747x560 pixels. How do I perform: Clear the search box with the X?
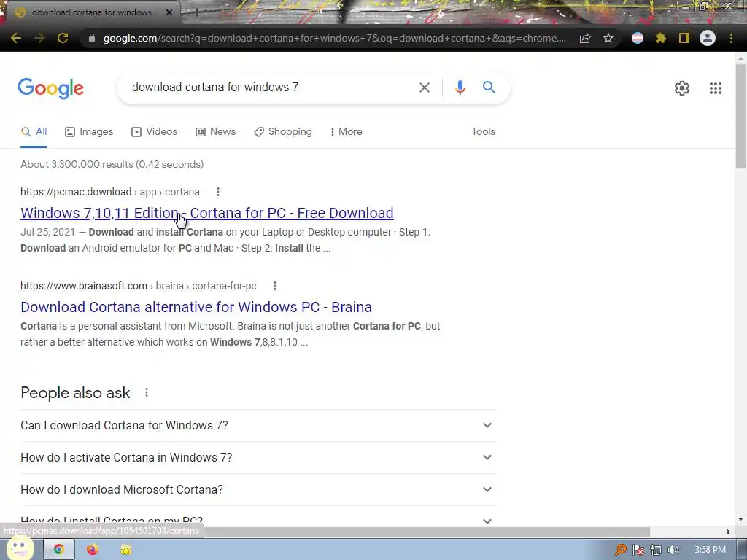pyautogui.click(x=424, y=87)
